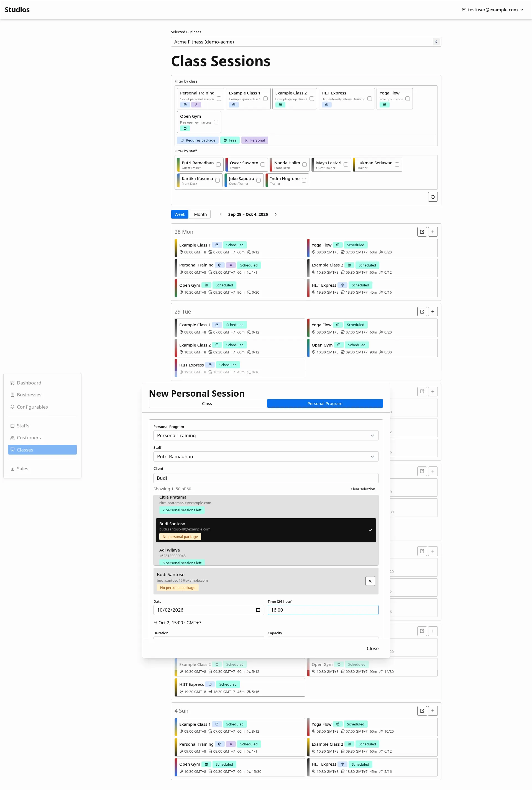Image resolution: width=532 pixels, height=790 pixels.
Task: Open the testuser@example.com account menu
Action: (492, 10)
